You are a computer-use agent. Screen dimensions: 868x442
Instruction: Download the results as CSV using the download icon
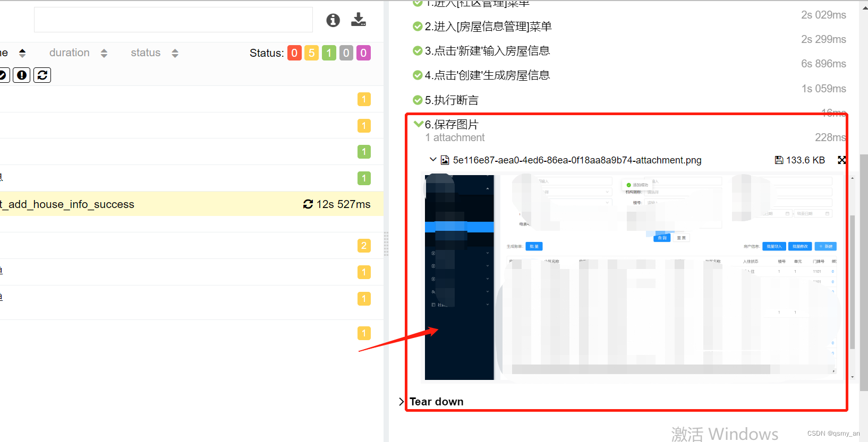tap(359, 20)
